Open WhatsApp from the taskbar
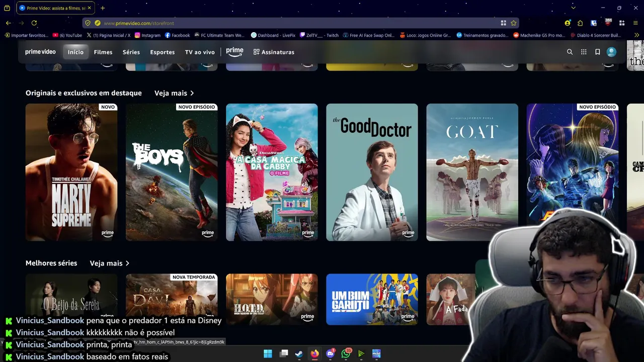 346,353
